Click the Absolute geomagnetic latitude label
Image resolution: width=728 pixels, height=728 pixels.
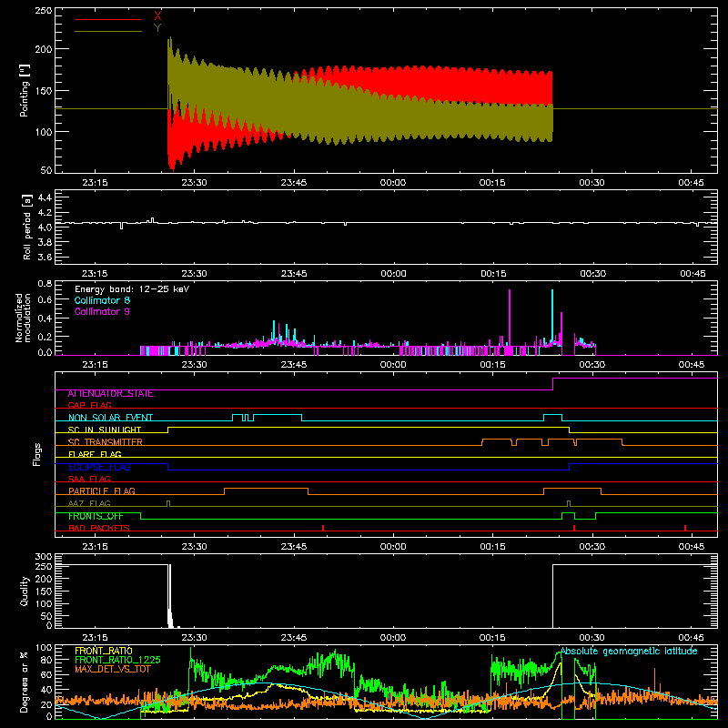coord(629,652)
